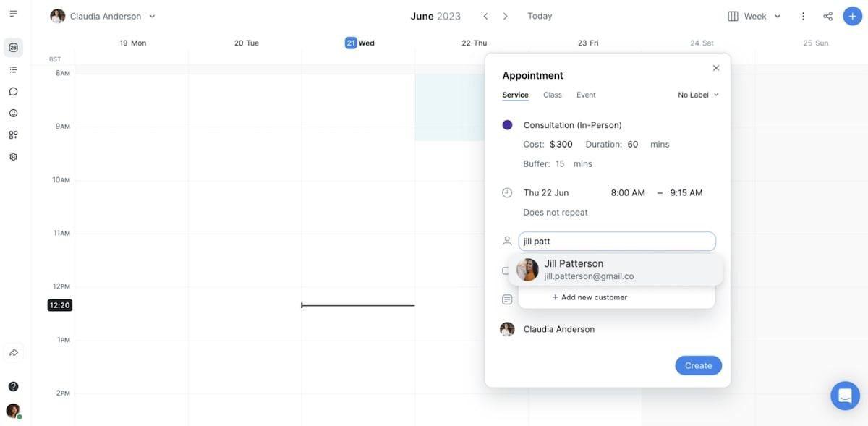The width and height of the screenshot is (868, 426).
Task: Open the chat messages sidebar icon
Action: (x=13, y=91)
